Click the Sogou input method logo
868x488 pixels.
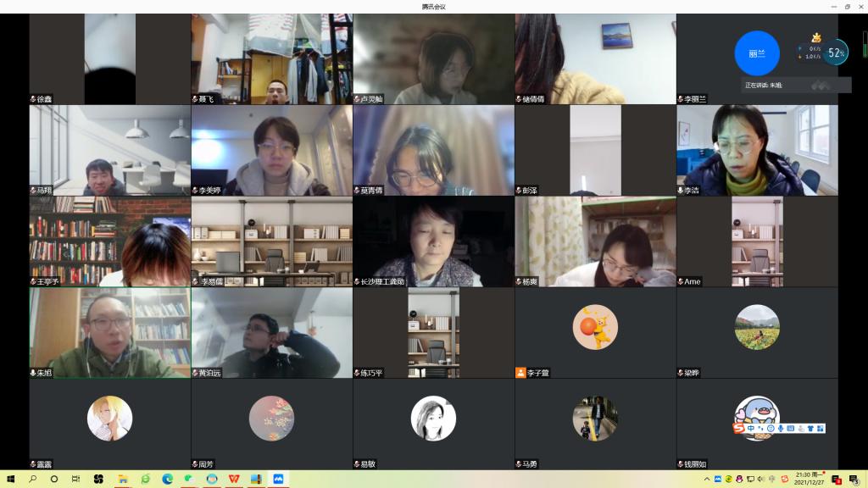(738, 429)
